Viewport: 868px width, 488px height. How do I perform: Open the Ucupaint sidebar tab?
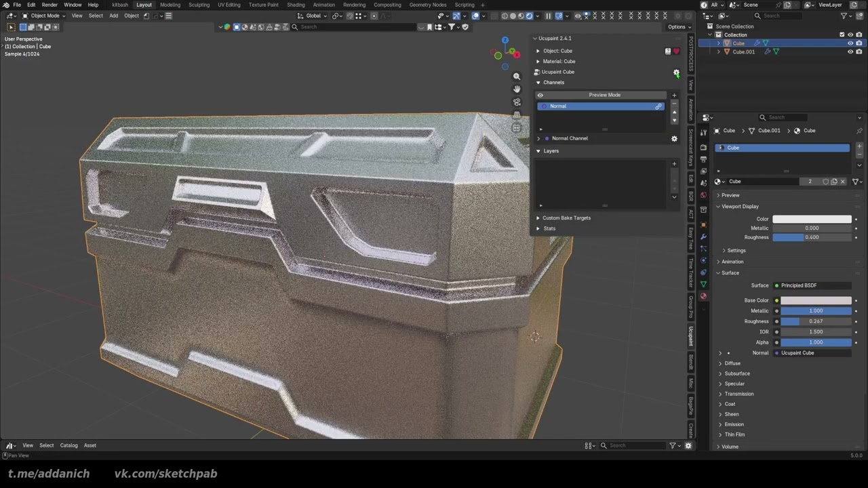(691, 335)
